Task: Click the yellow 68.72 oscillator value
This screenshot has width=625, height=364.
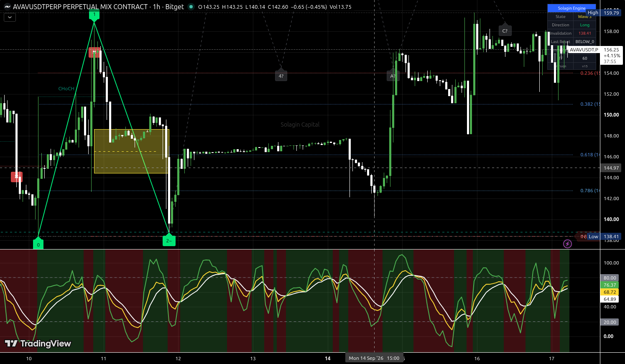Action: pos(610,292)
